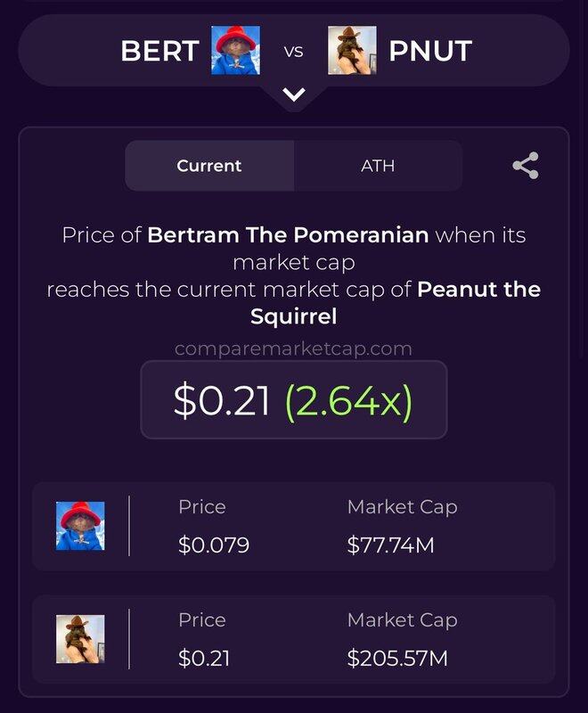Click BERT price value $0.079
Screen dimensions: 588x713
(x=214, y=545)
